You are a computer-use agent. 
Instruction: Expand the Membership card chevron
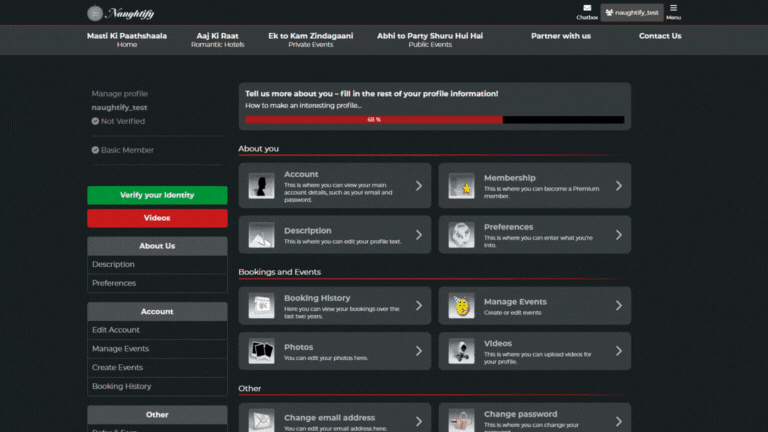click(x=619, y=186)
